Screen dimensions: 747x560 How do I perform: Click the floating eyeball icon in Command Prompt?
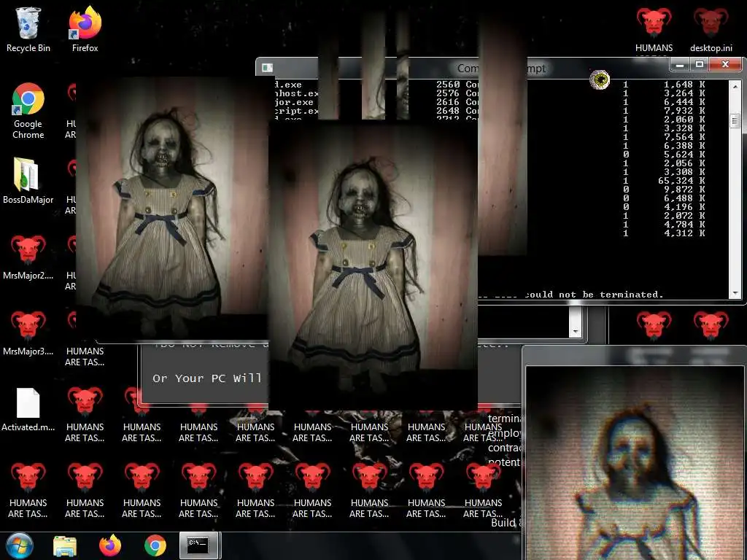tap(600, 79)
